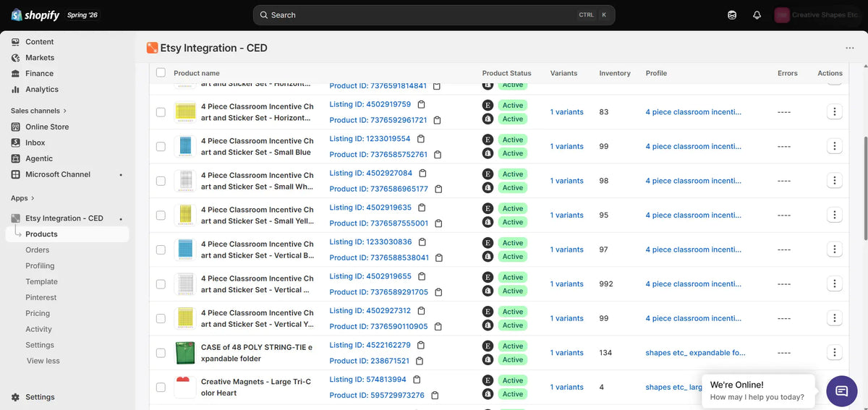Select checkbox for Listing ID 1233030836 row
Image resolution: width=868 pixels, height=410 pixels.
pyautogui.click(x=161, y=249)
